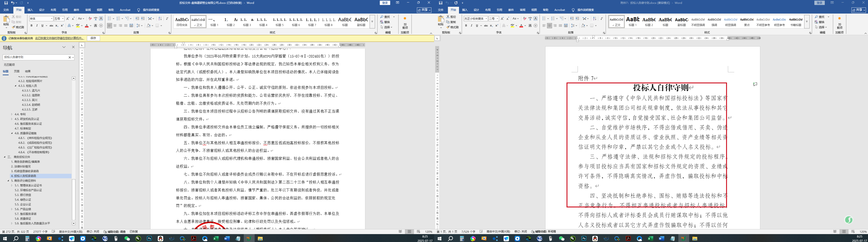The width and height of the screenshot is (868, 242).
Task: Expand the 4.4. 专利 heading in navigation
Action: pos(12,114)
